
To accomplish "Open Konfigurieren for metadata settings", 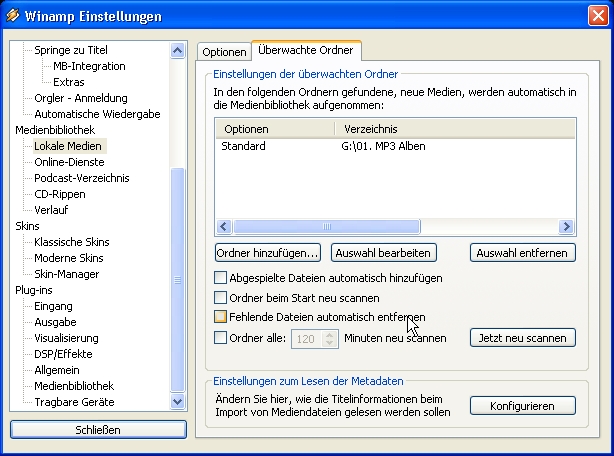I will coord(523,406).
